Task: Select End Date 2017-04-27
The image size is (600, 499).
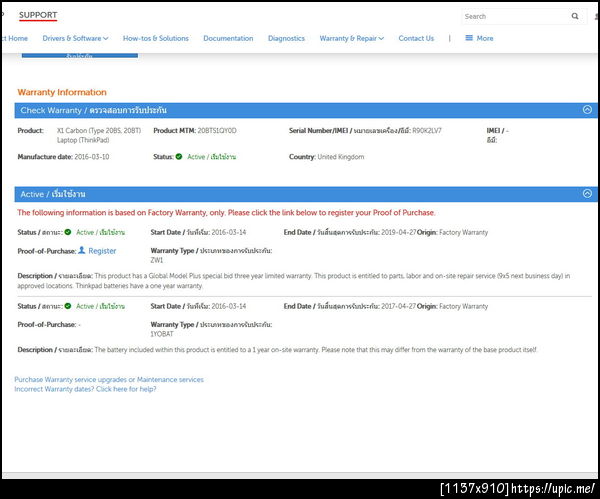Action: point(398,306)
